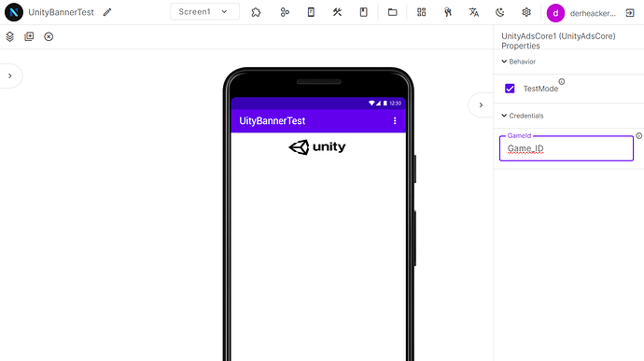Open the Screen1 screen selector dropdown

click(204, 12)
